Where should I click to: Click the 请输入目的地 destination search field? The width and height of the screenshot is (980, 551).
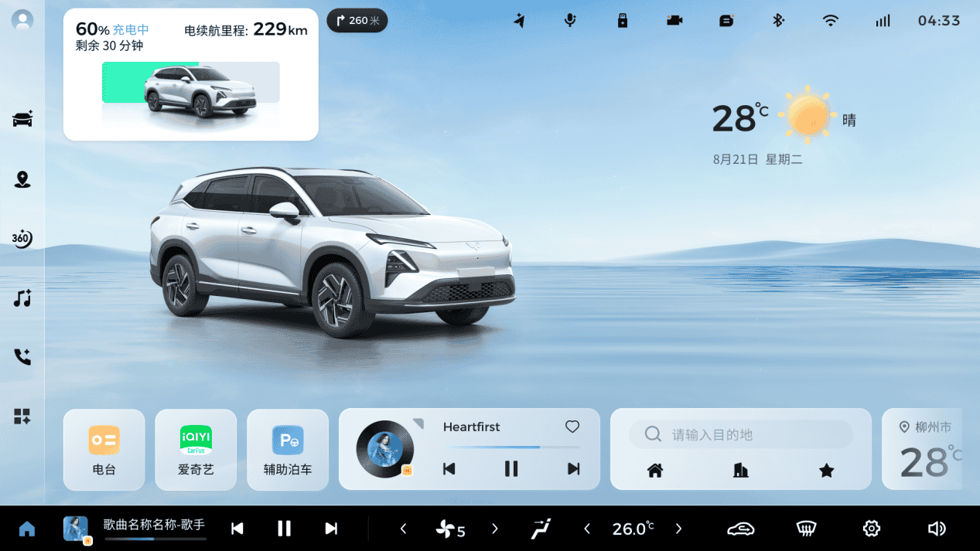click(741, 434)
